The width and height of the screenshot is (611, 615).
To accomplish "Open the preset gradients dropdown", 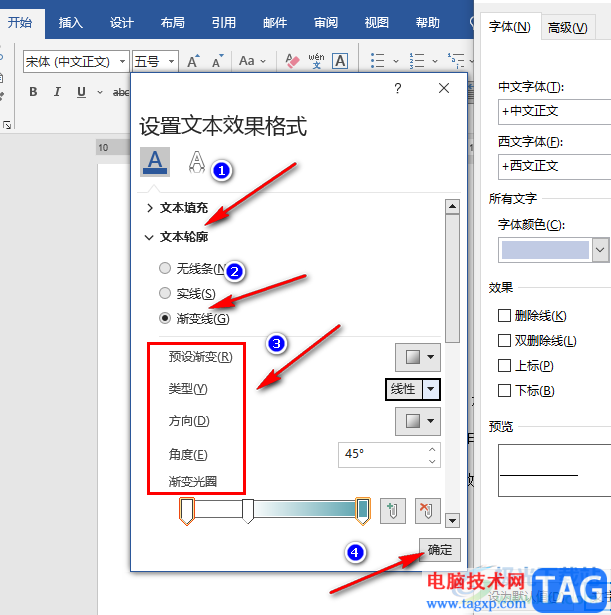I will pos(418,357).
